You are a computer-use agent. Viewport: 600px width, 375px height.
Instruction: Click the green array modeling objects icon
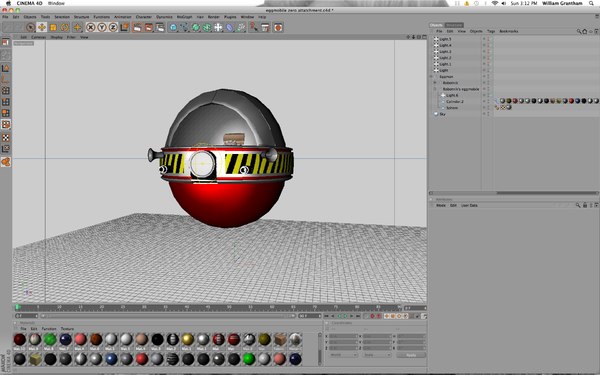pyautogui.click(x=207, y=27)
